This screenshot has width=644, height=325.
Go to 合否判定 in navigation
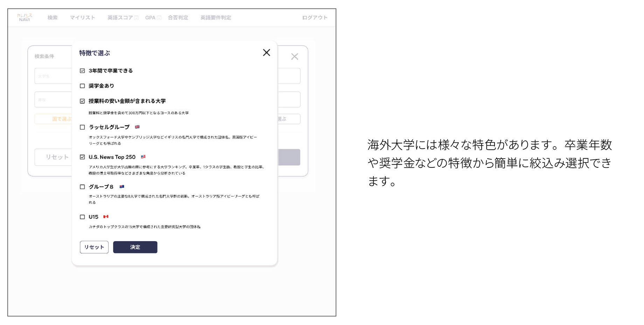tap(178, 18)
